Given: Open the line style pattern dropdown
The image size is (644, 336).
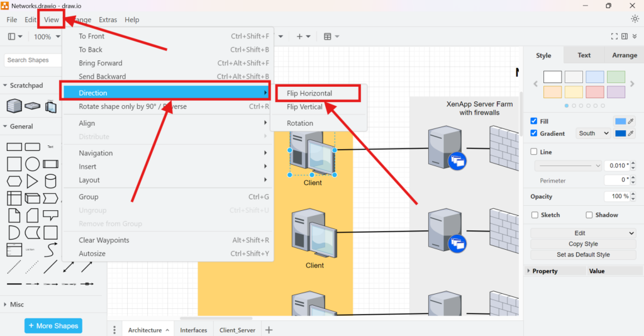Looking at the screenshot, I should (569, 165).
